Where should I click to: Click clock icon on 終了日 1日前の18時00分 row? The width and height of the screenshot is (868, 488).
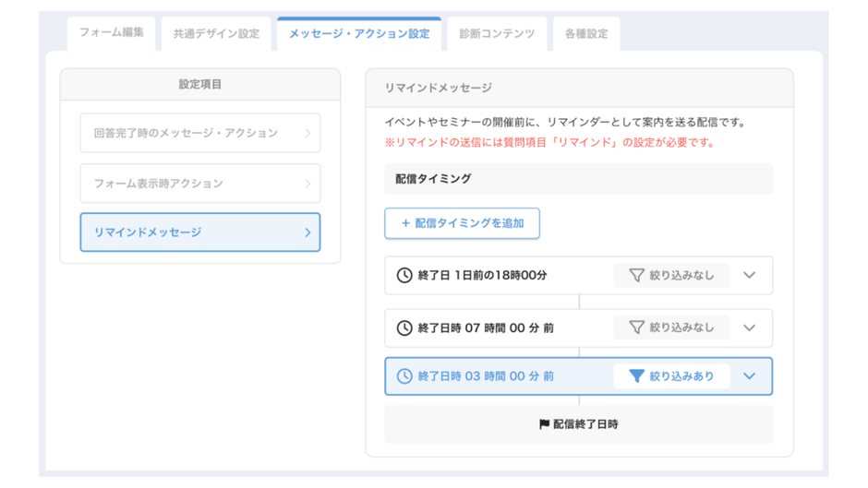pyautogui.click(x=404, y=275)
